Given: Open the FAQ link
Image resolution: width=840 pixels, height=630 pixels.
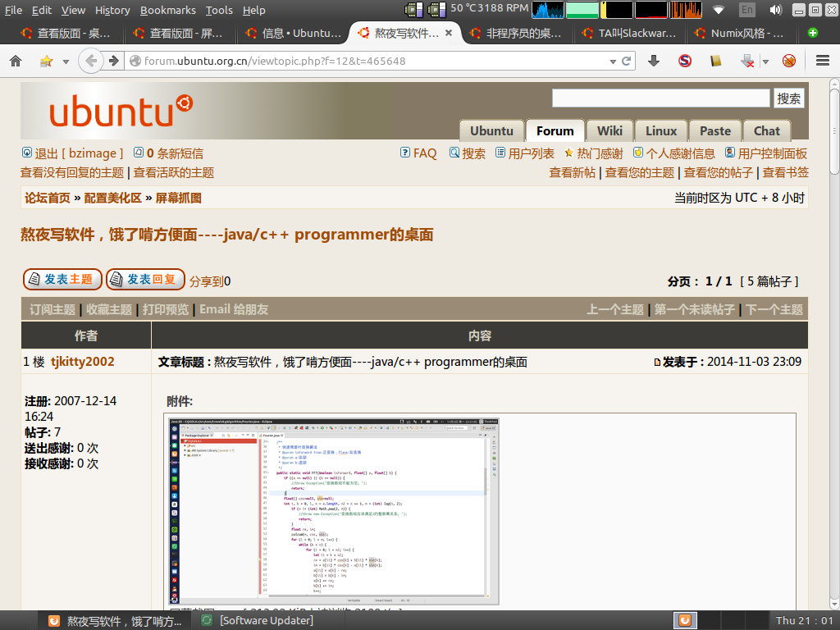Looking at the screenshot, I should coord(419,153).
